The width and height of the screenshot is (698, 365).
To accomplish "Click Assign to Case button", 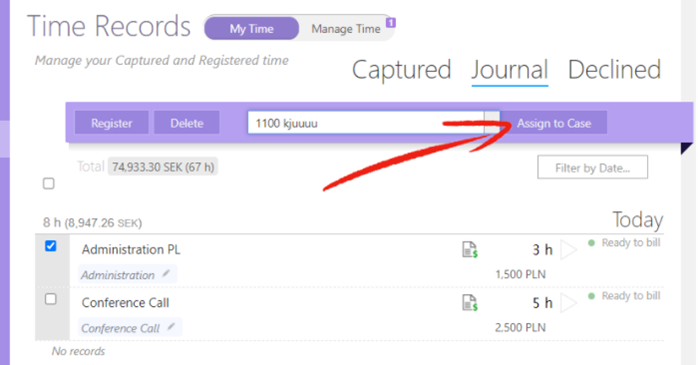I will (x=554, y=123).
